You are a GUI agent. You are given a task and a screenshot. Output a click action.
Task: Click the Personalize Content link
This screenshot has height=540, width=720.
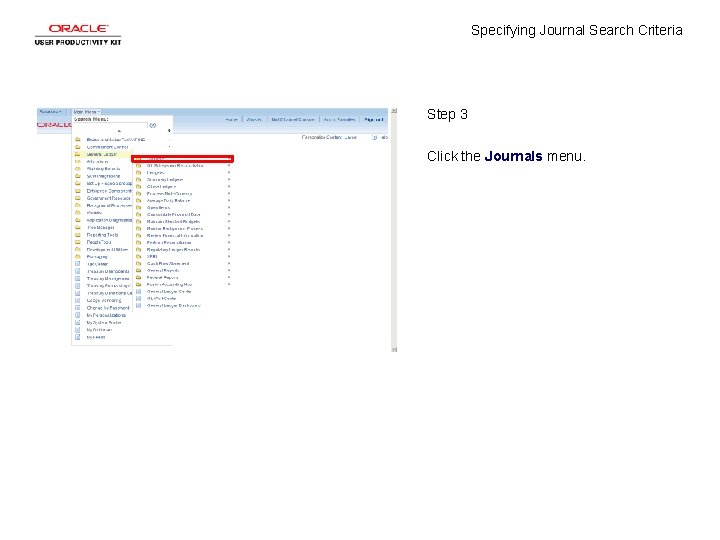(x=321, y=137)
